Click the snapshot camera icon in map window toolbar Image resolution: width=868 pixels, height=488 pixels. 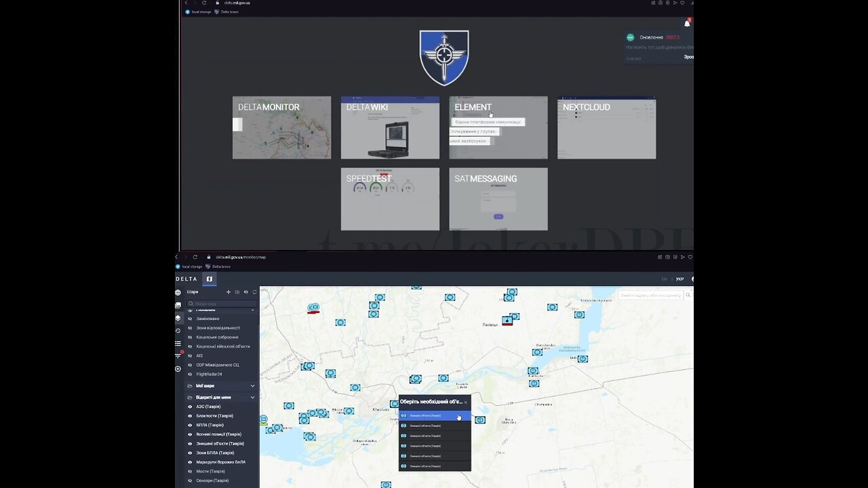667,257
